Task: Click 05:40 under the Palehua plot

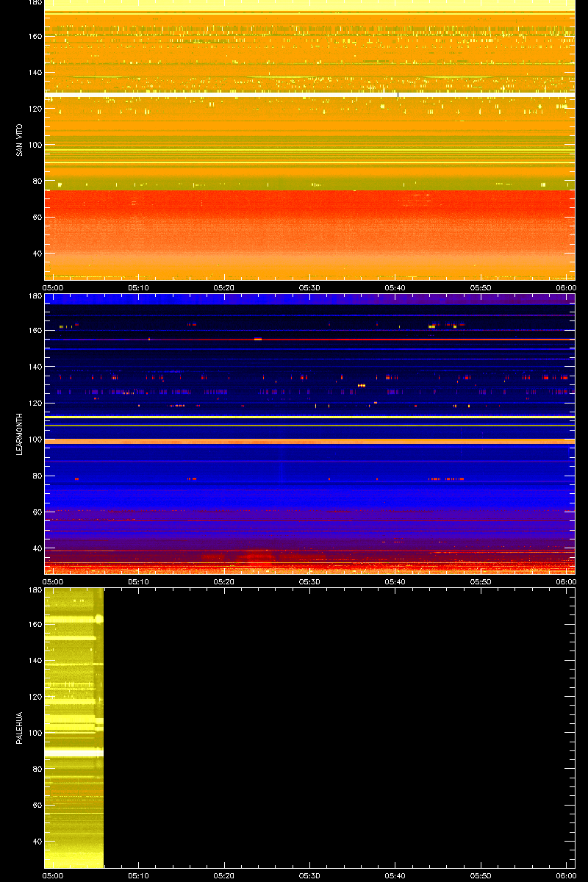Action: (395, 875)
